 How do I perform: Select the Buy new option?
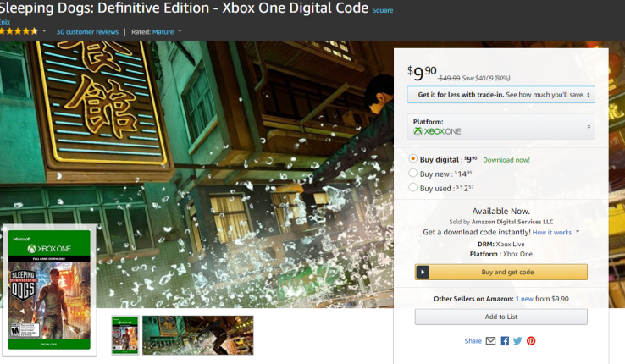413,173
